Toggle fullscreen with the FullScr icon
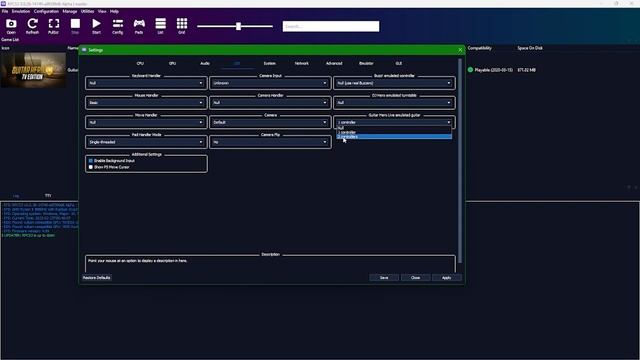This screenshot has height=360, width=640. 53,26
